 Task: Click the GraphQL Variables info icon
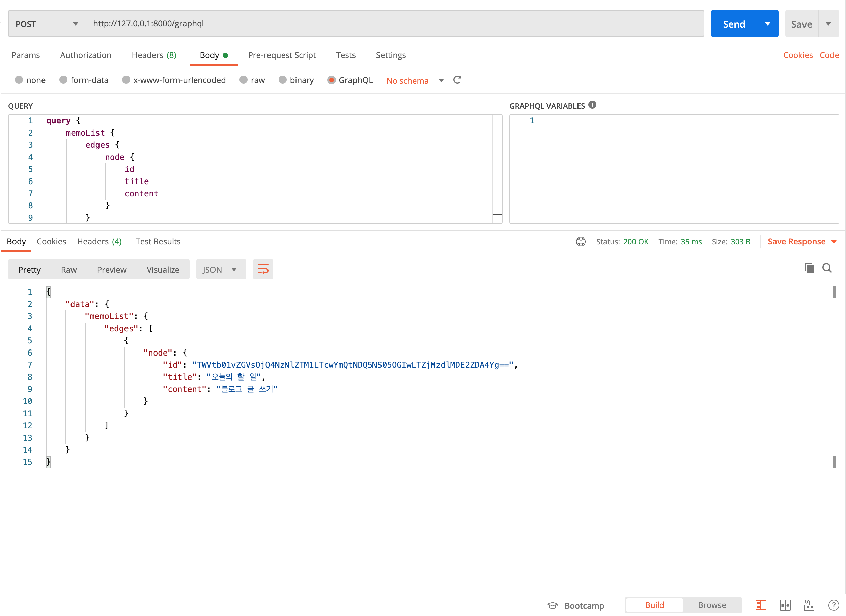[592, 105]
